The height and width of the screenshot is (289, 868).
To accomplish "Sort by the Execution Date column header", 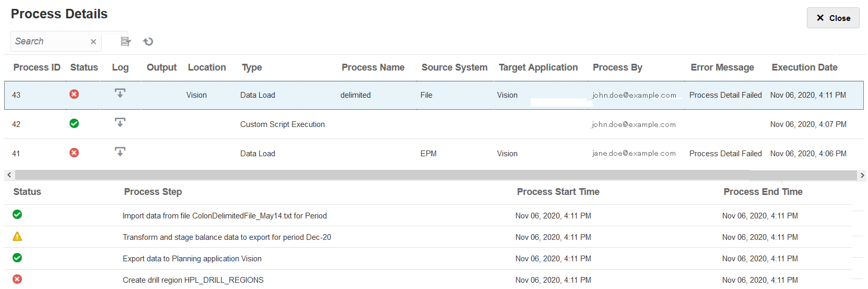I will (x=804, y=67).
